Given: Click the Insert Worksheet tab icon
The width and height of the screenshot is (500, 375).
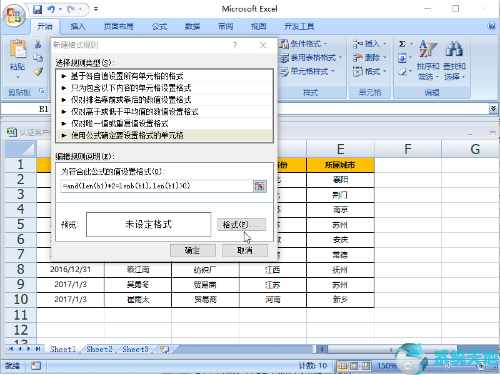Looking at the screenshot, I should [164, 349].
